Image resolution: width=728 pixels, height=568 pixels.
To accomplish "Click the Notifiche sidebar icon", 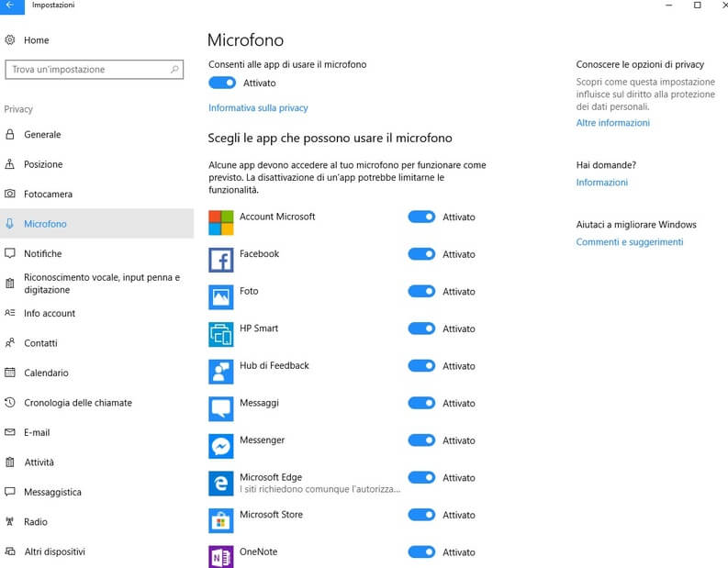I will point(10,253).
